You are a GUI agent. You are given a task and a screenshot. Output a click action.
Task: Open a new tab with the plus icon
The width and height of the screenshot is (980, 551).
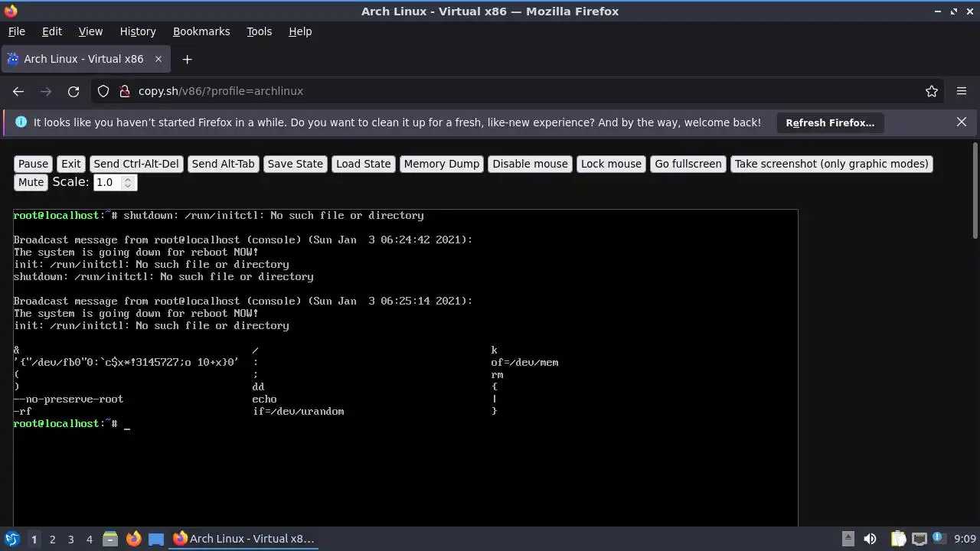[187, 59]
